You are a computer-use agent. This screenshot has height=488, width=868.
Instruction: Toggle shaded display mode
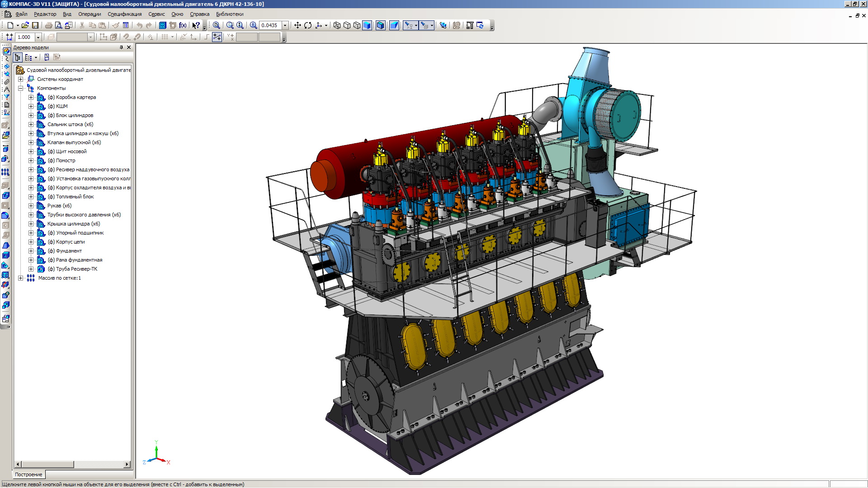pyautogui.click(x=367, y=25)
